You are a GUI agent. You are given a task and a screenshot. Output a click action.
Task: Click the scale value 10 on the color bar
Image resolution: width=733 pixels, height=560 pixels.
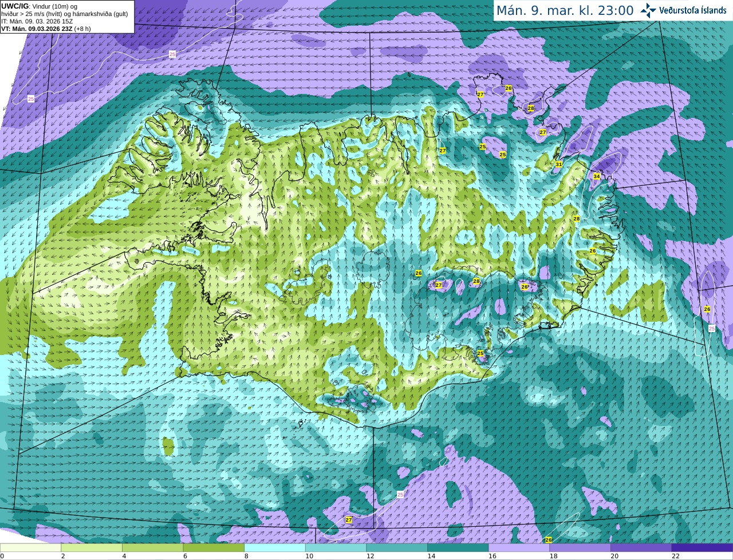[x=309, y=555]
